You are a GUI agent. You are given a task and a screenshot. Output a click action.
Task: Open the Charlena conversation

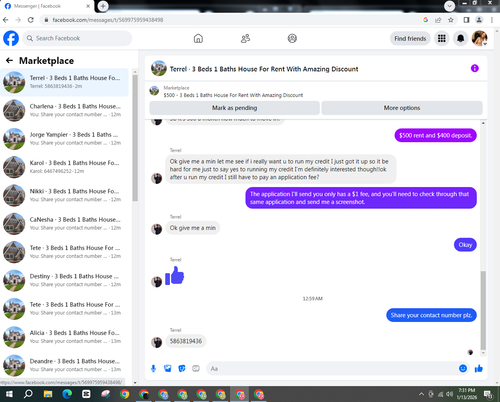tap(64, 110)
